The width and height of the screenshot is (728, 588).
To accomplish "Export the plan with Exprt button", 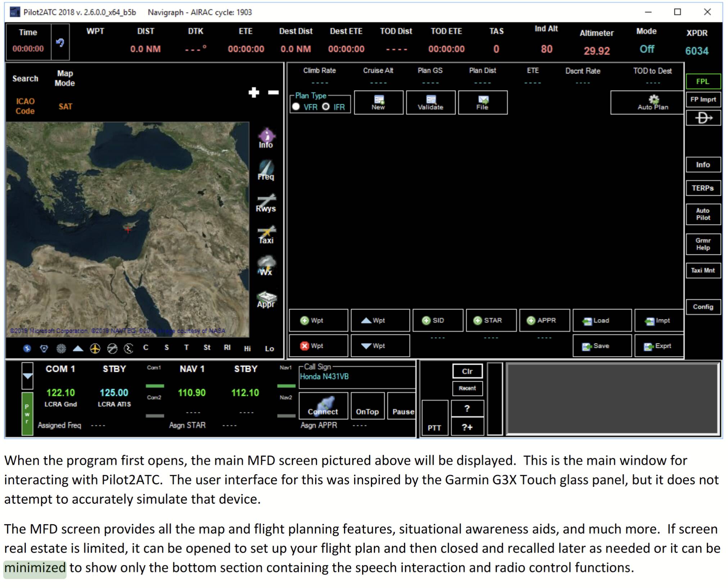I will (x=659, y=346).
